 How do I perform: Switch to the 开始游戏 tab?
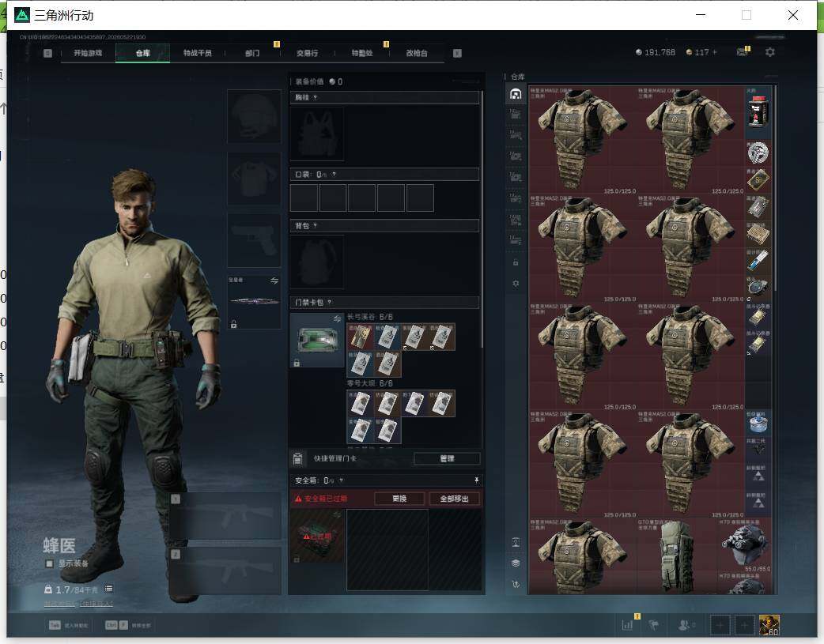(x=88, y=53)
